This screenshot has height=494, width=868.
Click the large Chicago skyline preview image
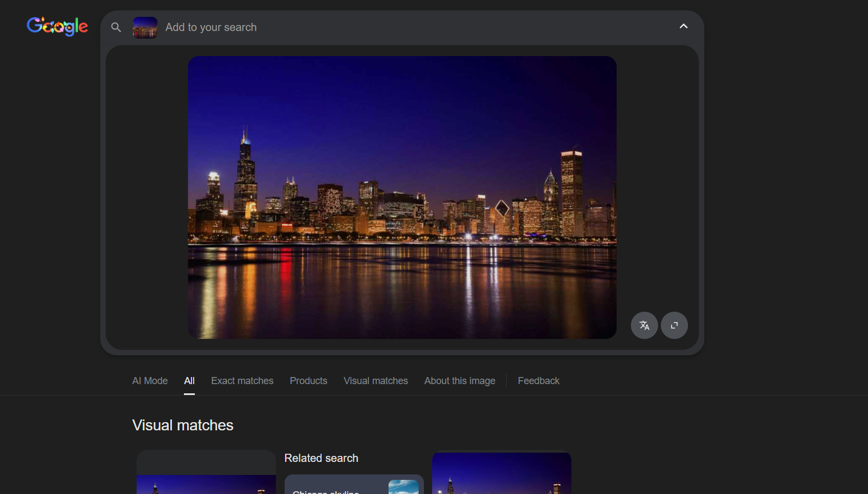(x=402, y=197)
